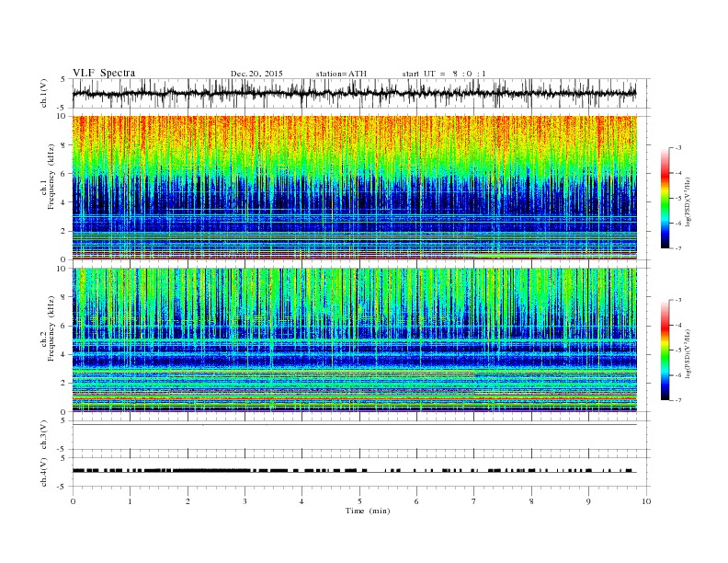The image size is (728, 563).
Task: Click the "0" tick on the time axis
Action: click(x=73, y=501)
